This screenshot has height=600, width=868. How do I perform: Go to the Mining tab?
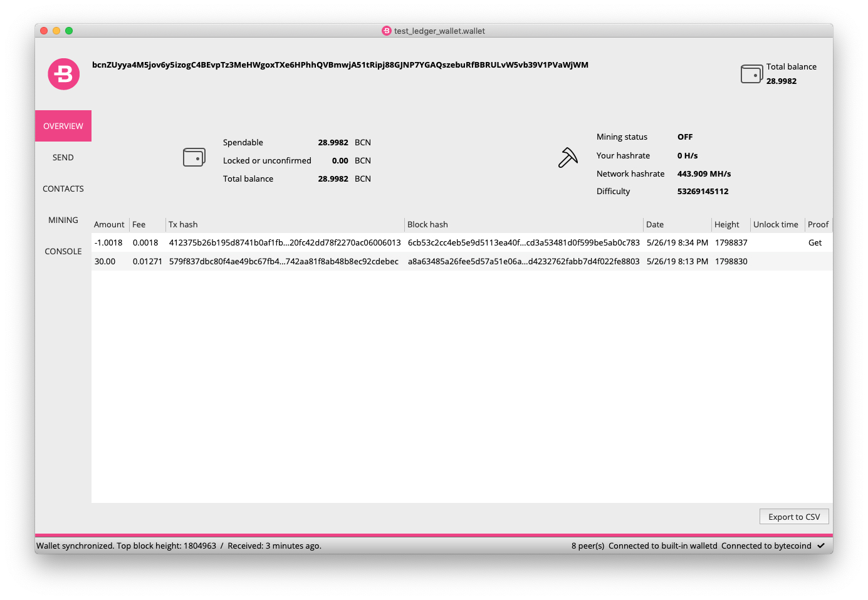[63, 220]
